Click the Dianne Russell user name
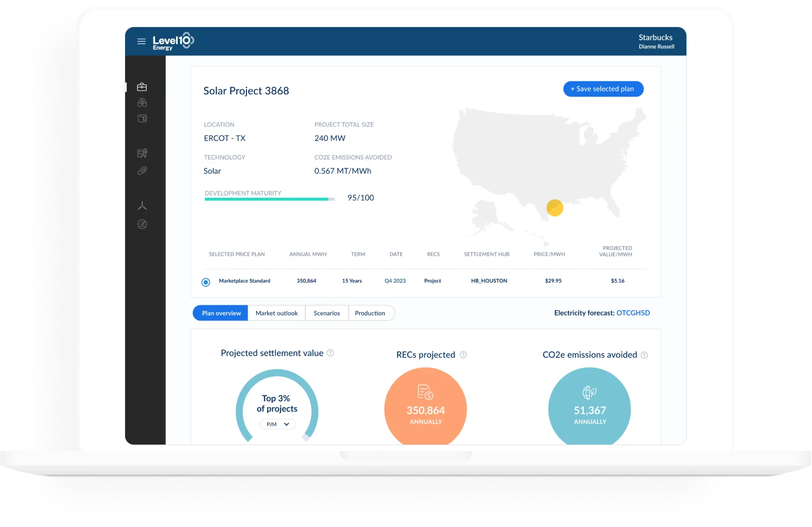 pyautogui.click(x=657, y=47)
